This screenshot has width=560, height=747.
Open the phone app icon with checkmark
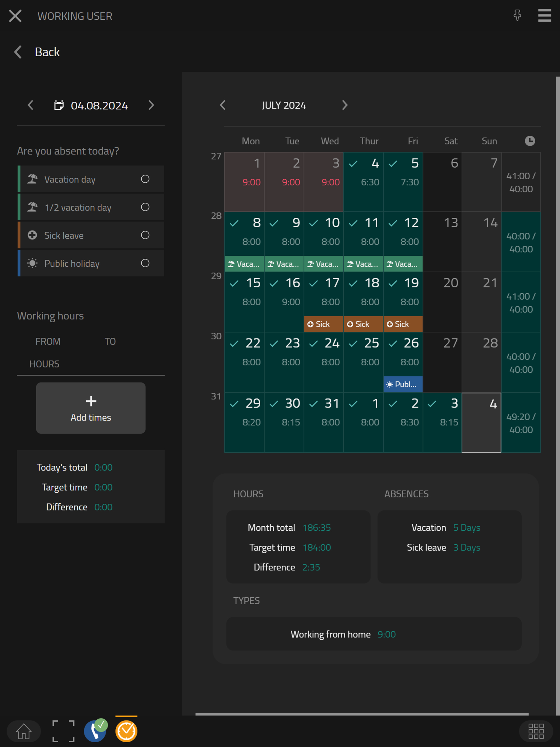96,731
